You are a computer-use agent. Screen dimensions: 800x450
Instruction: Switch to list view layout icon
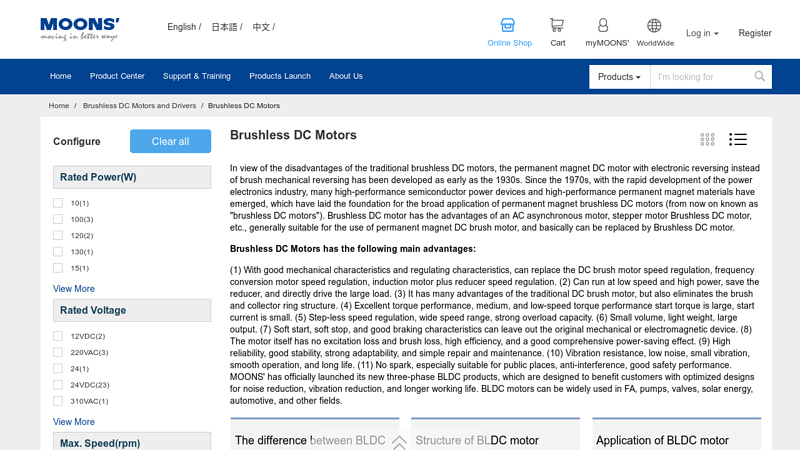click(738, 140)
